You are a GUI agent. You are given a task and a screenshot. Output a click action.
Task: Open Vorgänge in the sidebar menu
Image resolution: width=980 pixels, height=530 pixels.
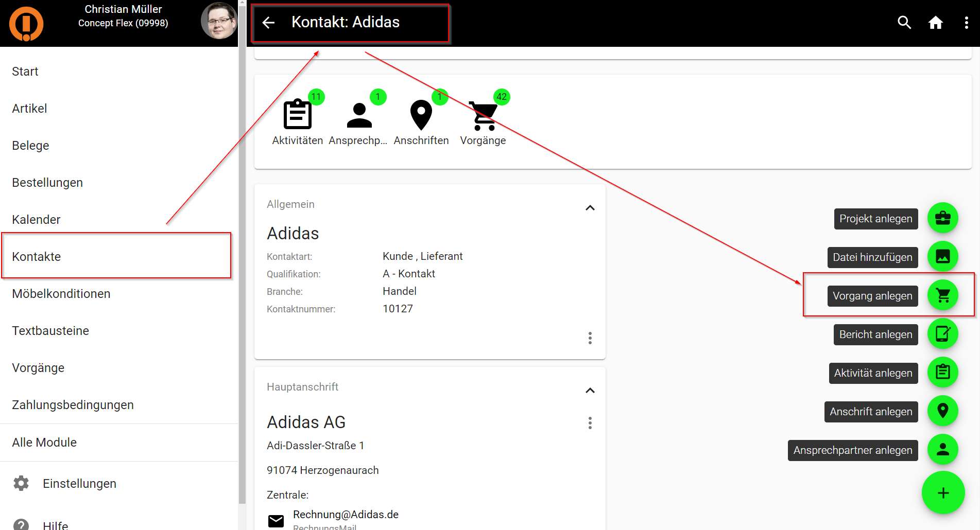click(x=119, y=368)
